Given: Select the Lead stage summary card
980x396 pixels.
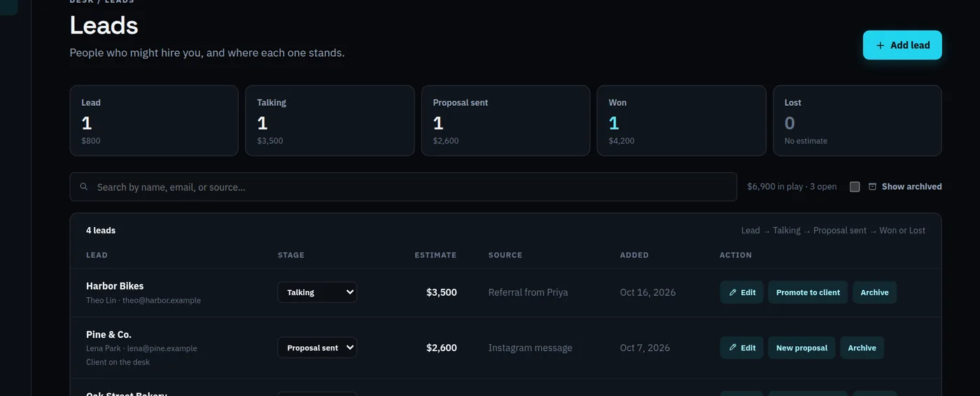Looking at the screenshot, I should pos(154,121).
